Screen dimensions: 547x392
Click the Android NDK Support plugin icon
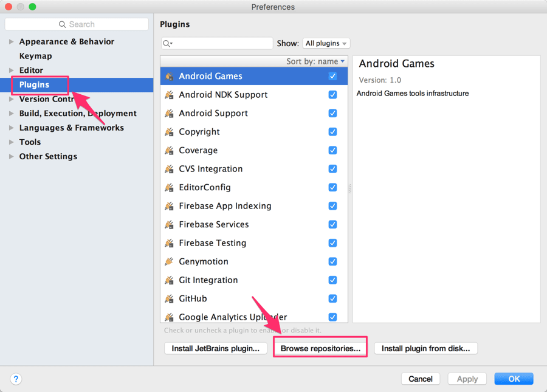[169, 95]
